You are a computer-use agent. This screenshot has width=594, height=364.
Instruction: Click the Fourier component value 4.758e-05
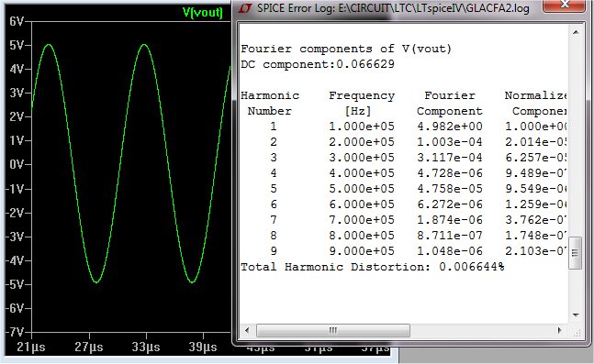click(x=450, y=189)
